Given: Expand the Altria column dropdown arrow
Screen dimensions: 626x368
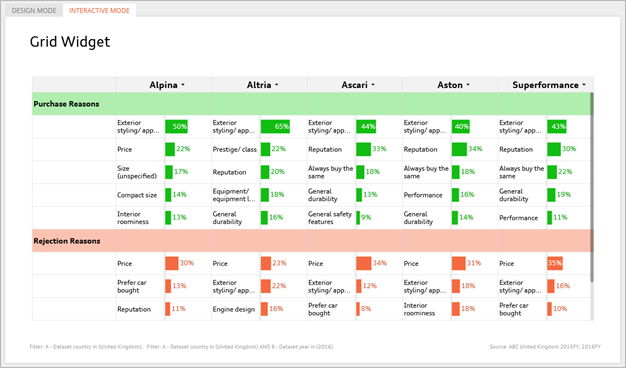Looking at the screenshot, I should (277, 85).
